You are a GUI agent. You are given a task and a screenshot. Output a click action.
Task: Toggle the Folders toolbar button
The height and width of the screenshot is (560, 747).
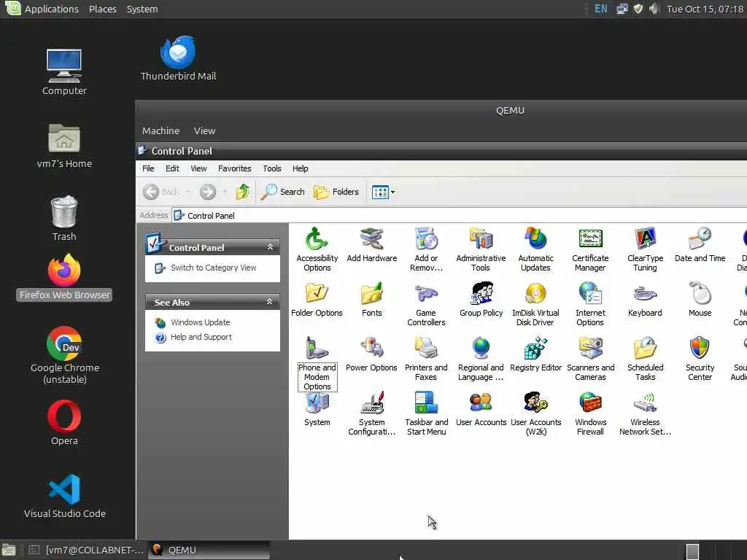click(336, 192)
